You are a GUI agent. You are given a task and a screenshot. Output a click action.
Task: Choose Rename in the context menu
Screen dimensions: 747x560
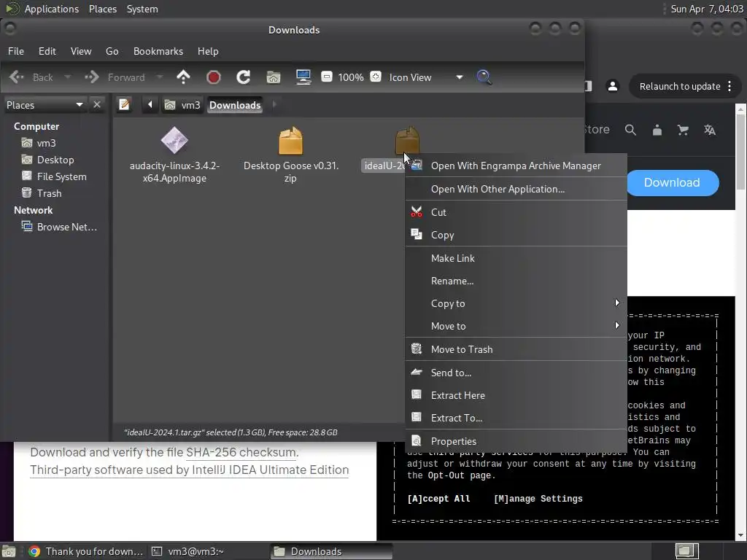[516, 281]
